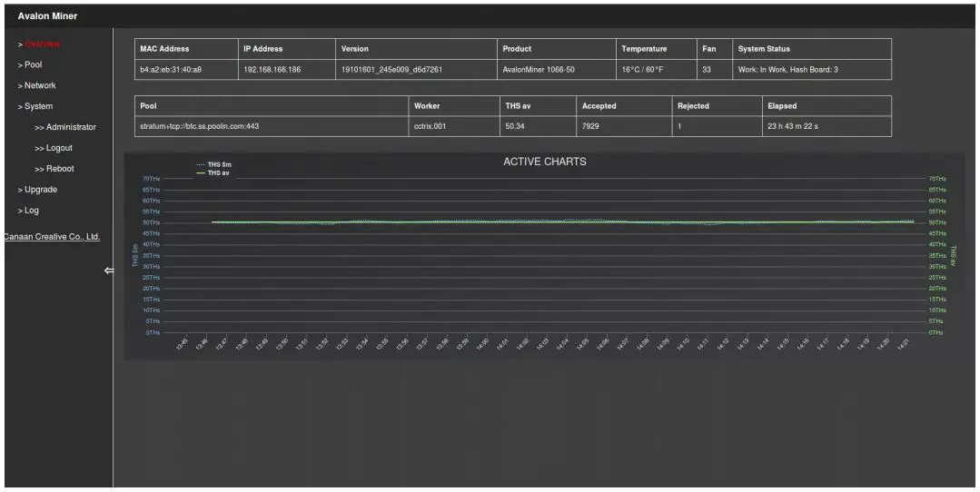Image resolution: width=980 pixels, height=492 pixels.
Task: Click the Accepted column header
Action: [x=599, y=106]
